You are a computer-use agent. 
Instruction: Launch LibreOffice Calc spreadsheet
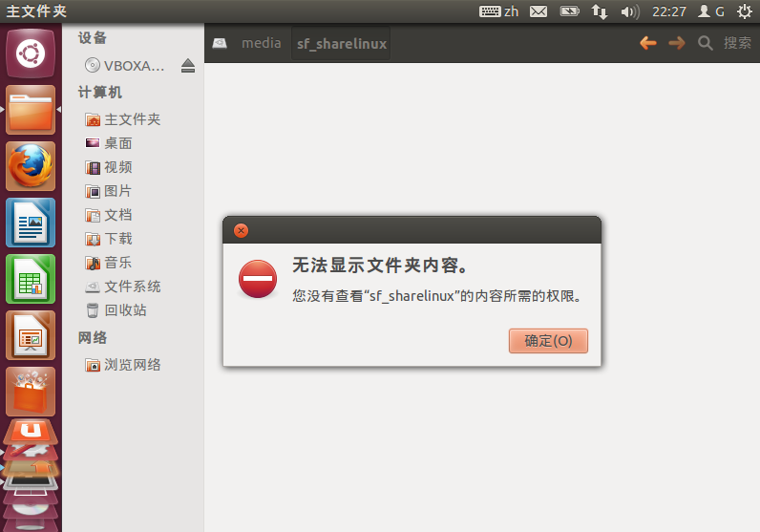click(31, 279)
